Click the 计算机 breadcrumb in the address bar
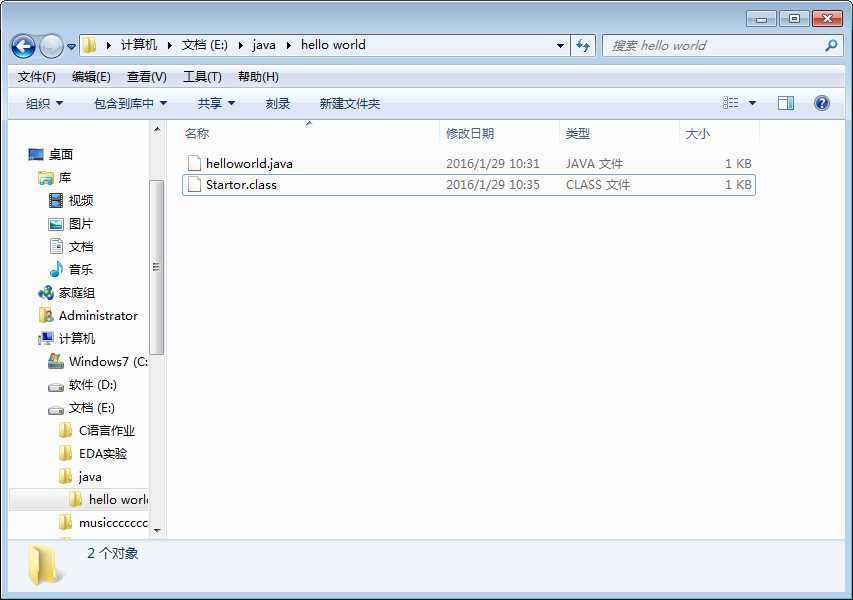853x600 pixels. [x=139, y=45]
